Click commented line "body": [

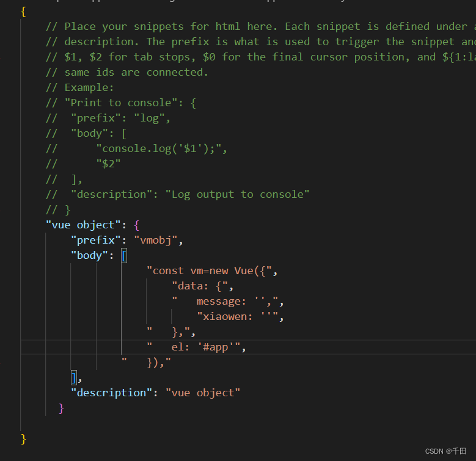pyautogui.click(x=86, y=133)
